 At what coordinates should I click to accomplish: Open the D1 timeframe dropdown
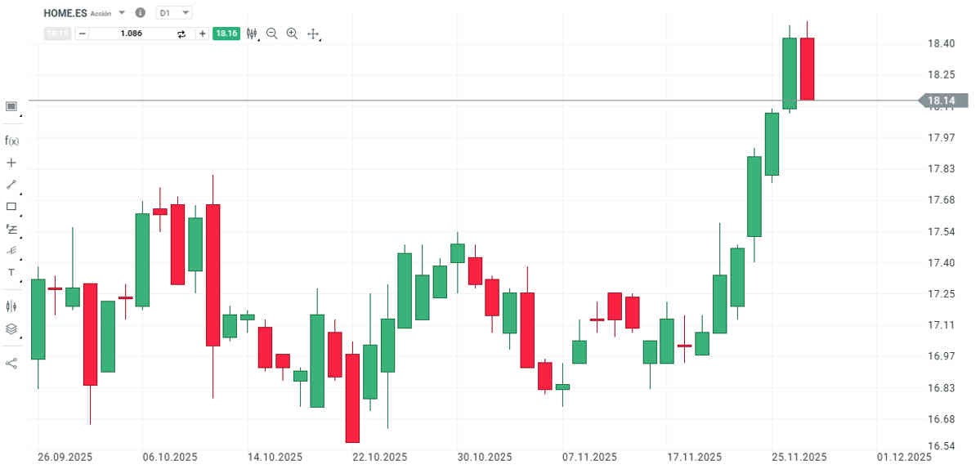175,13
